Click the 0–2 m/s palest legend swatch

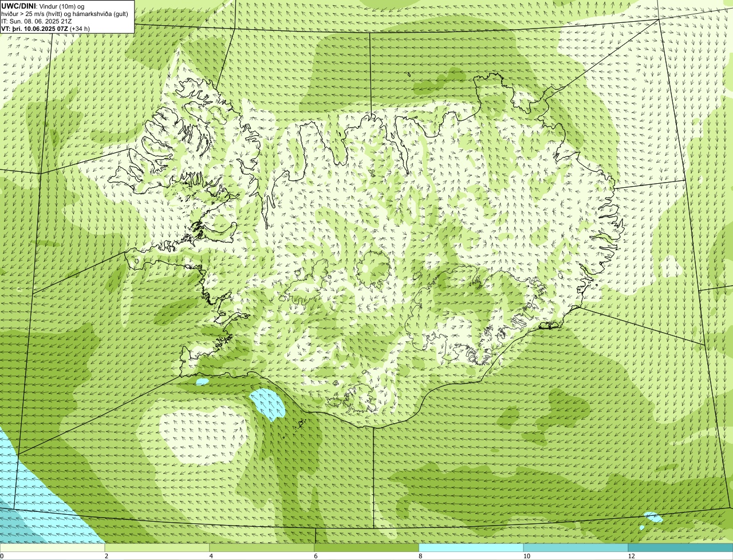coord(52,547)
